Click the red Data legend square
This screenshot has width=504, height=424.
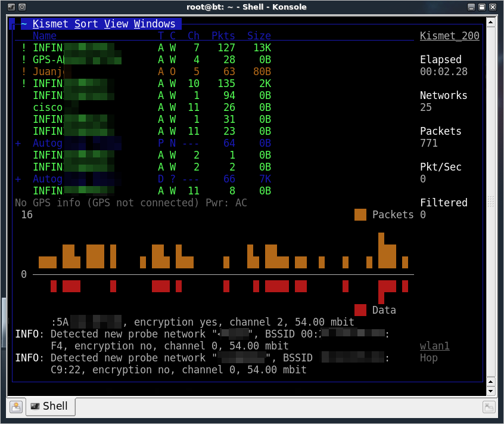click(x=360, y=310)
